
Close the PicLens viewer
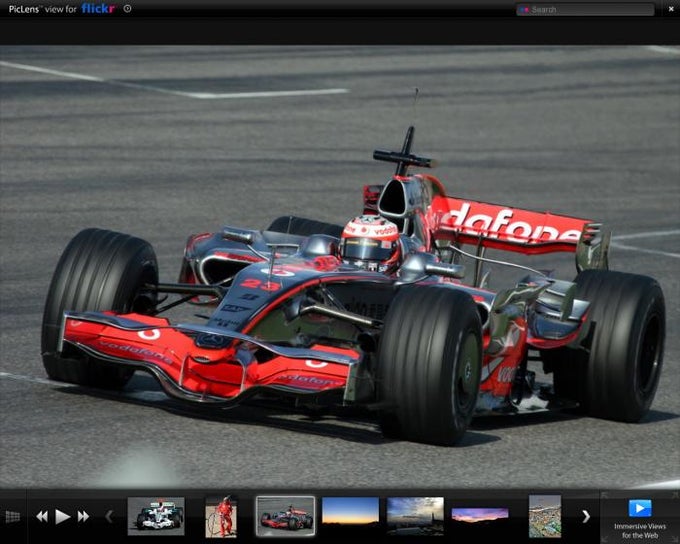pyautogui.click(x=671, y=9)
